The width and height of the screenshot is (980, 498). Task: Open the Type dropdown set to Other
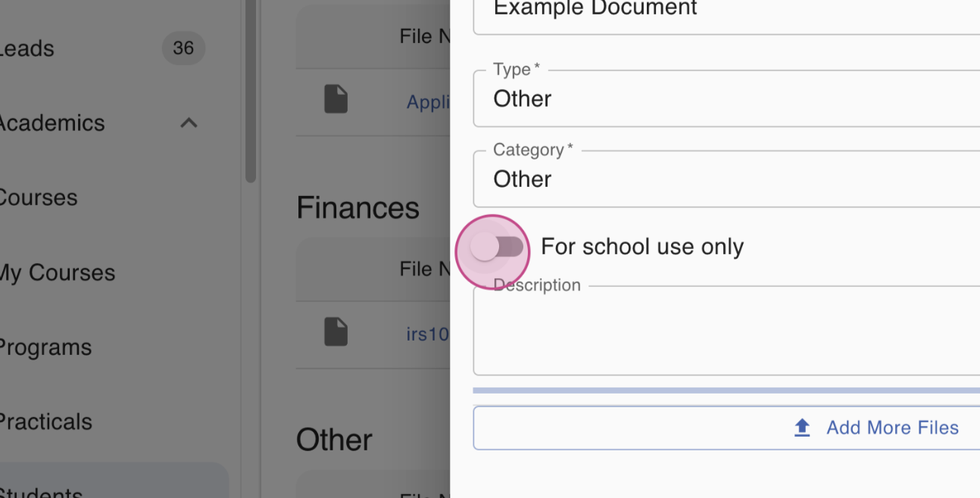(x=726, y=98)
